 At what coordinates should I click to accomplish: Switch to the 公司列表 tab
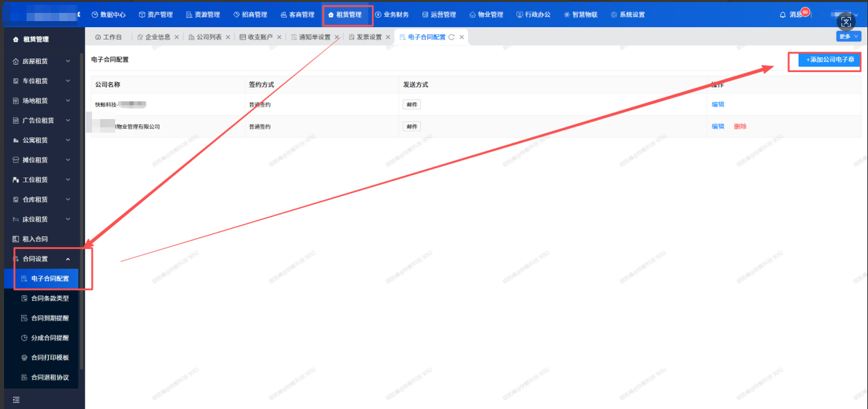tap(208, 37)
